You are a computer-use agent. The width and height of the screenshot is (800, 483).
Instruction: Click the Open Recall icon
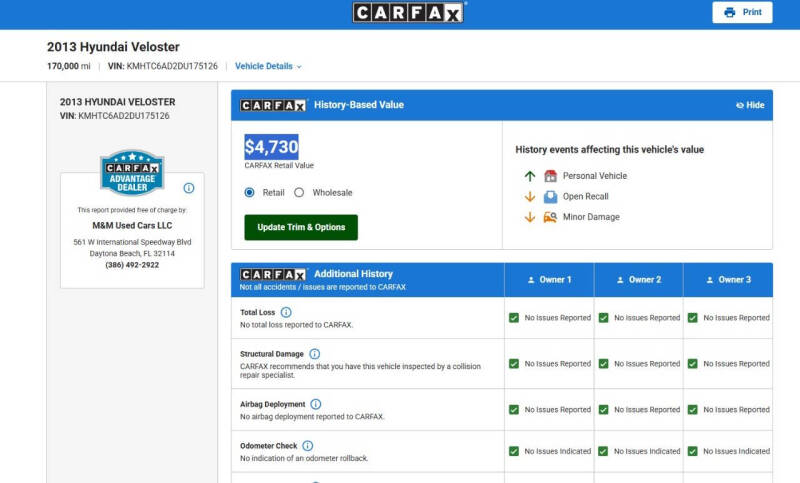(550, 196)
